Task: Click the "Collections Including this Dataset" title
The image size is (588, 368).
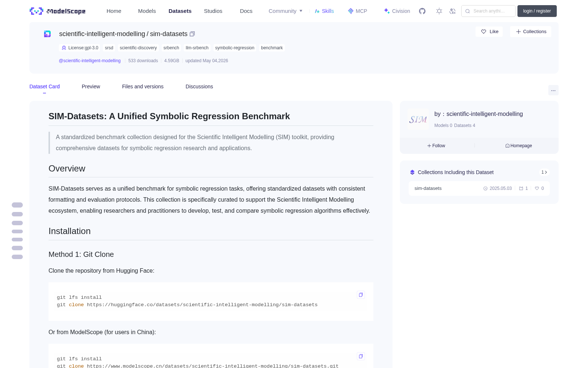Action: [x=456, y=172]
